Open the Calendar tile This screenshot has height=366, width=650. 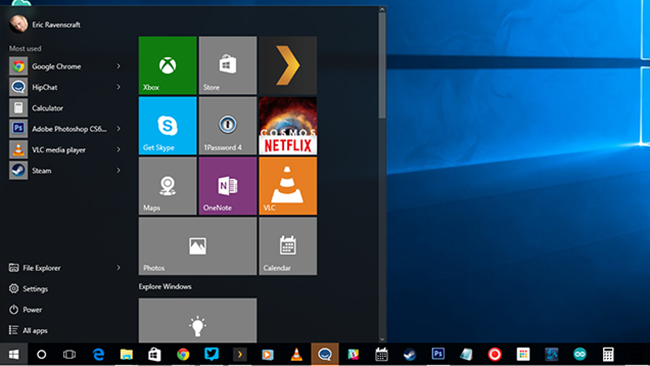(288, 246)
